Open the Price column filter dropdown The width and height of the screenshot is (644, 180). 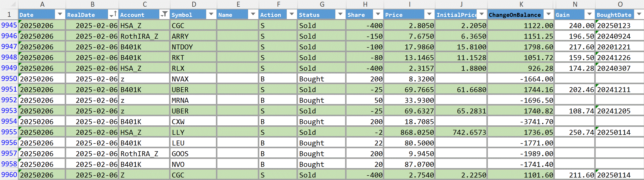click(430, 14)
